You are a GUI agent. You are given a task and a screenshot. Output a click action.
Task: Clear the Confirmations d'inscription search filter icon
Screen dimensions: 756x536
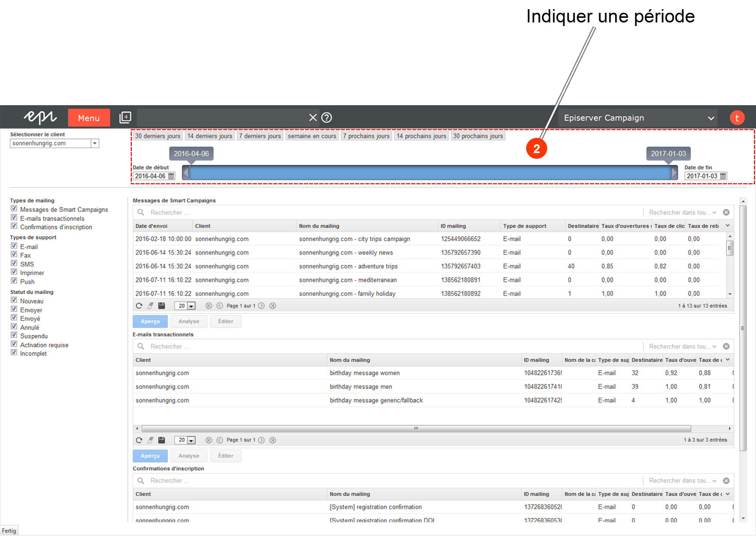point(726,481)
